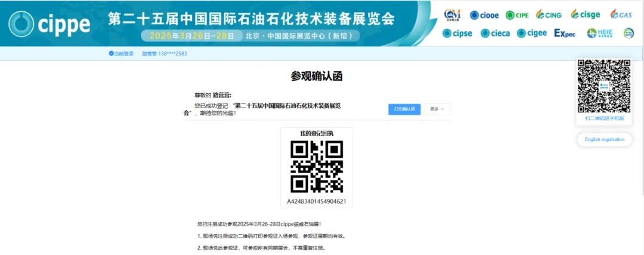This screenshot has height=255, width=644.
Task: Open the Expec exhibition logo
Action: (x=565, y=33)
